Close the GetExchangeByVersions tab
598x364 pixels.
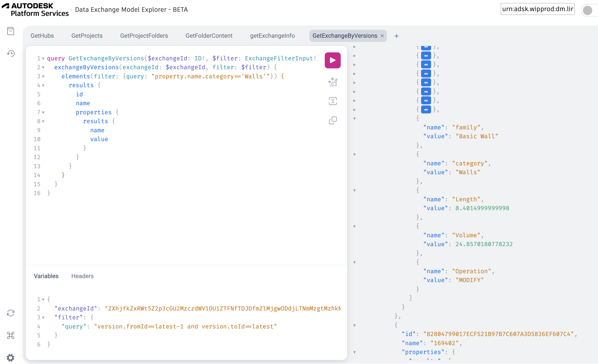pyautogui.click(x=382, y=36)
